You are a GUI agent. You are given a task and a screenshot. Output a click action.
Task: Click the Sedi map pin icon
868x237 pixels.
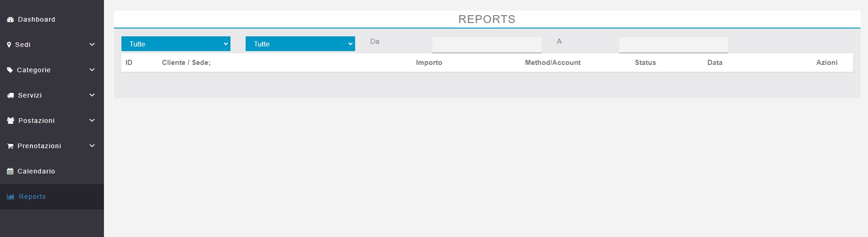pos(9,45)
